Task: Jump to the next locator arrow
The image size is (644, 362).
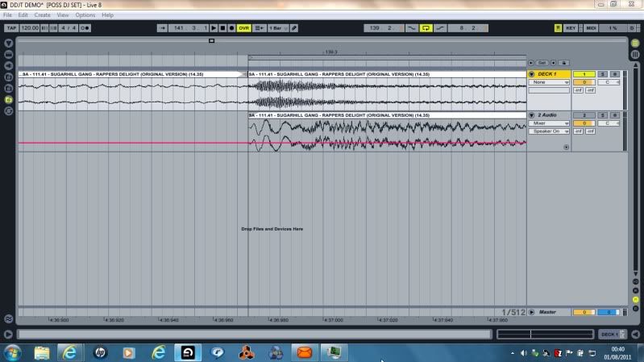Action: click(x=555, y=62)
